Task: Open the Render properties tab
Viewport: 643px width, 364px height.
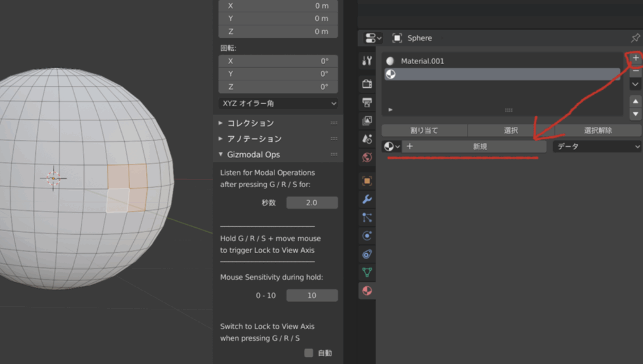Action: [x=367, y=83]
